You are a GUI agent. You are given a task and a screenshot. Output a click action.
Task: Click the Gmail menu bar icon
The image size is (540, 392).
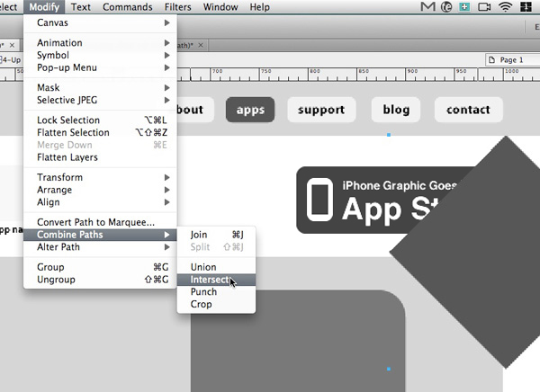(427, 6)
